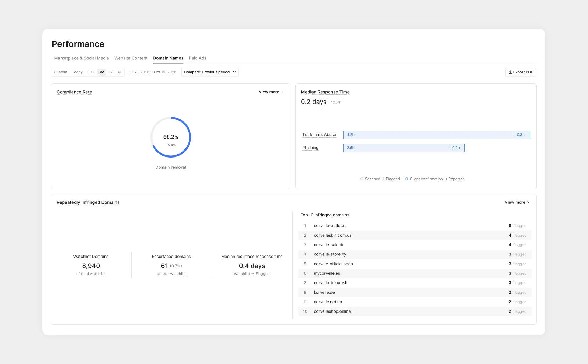588x364 pixels.
Task: Click the date range Jul 21 – Oct 19, 2026
Action: coord(152,72)
